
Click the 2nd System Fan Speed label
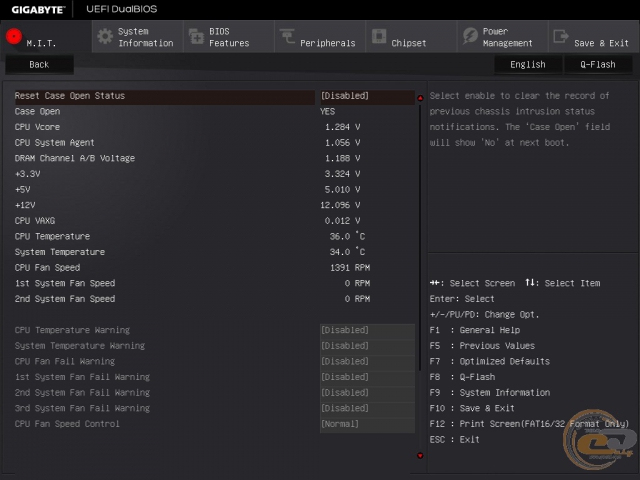(x=65, y=299)
